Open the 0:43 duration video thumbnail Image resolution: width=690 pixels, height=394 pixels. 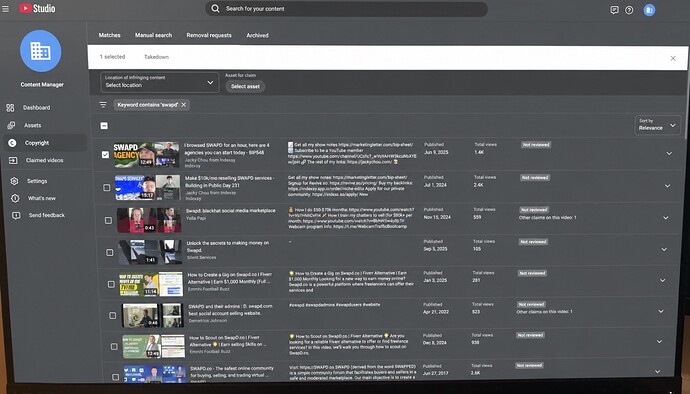(149, 220)
